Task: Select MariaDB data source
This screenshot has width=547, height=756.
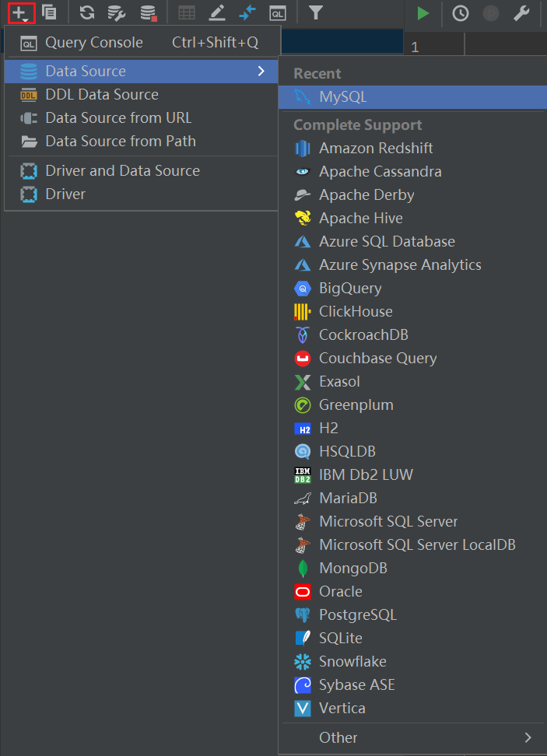Action: point(412,498)
